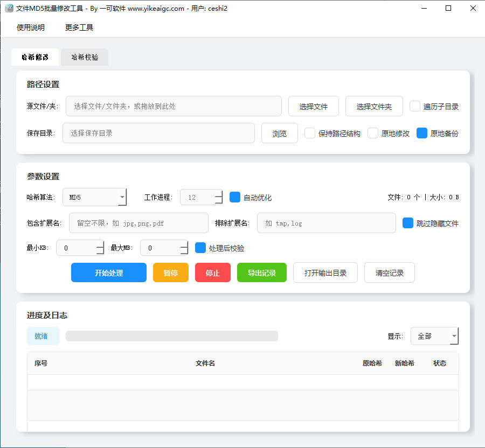The image size is (485, 448).
Task: Click the 最小KB spinner field
Action: (80, 248)
